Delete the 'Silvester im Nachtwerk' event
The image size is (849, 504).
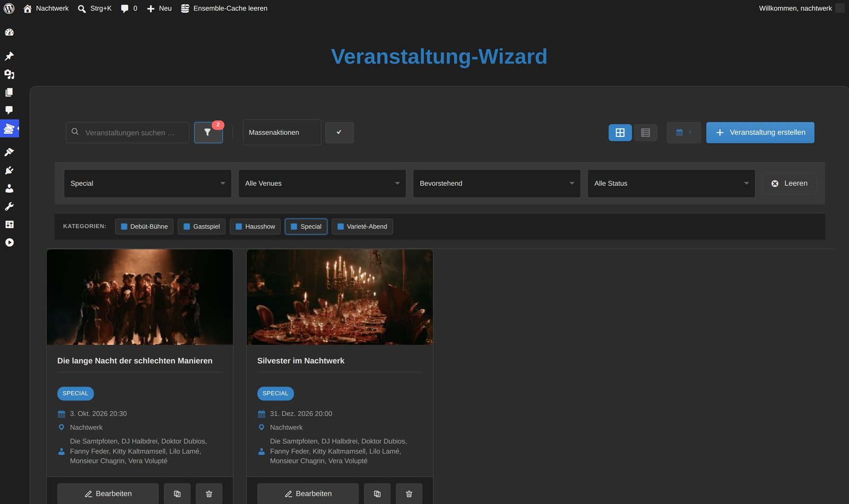(x=409, y=494)
